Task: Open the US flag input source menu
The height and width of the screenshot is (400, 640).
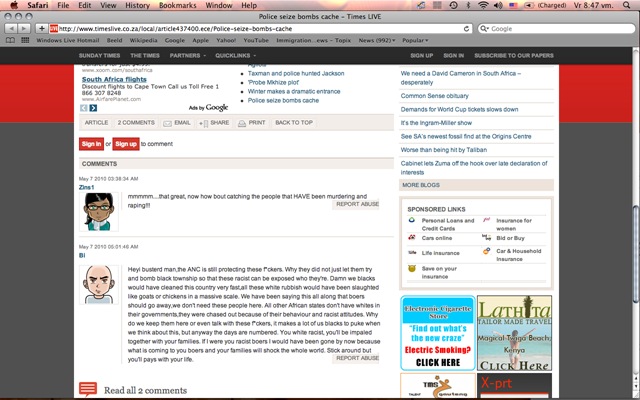Action: [x=513, y=5]
